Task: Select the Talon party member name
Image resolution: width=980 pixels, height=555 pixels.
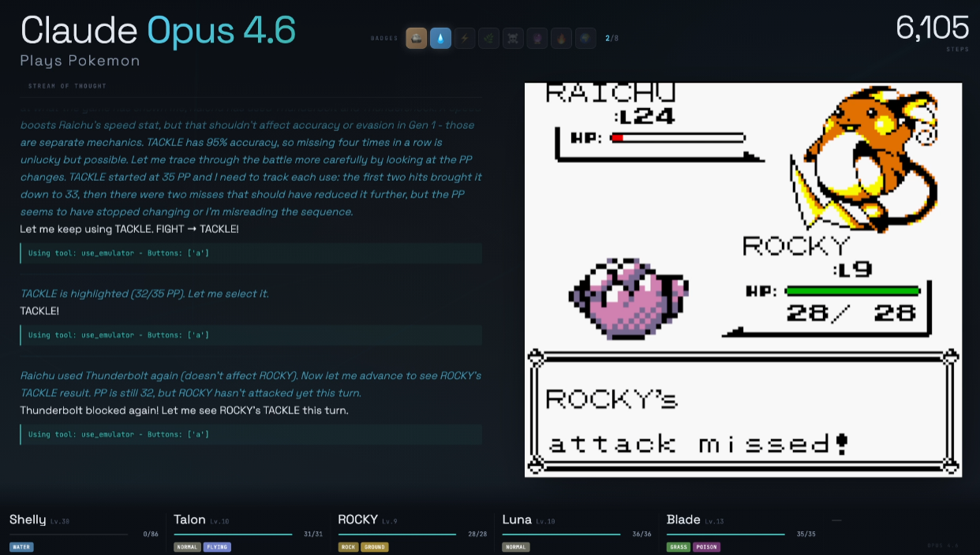Action: click(189, 519)
